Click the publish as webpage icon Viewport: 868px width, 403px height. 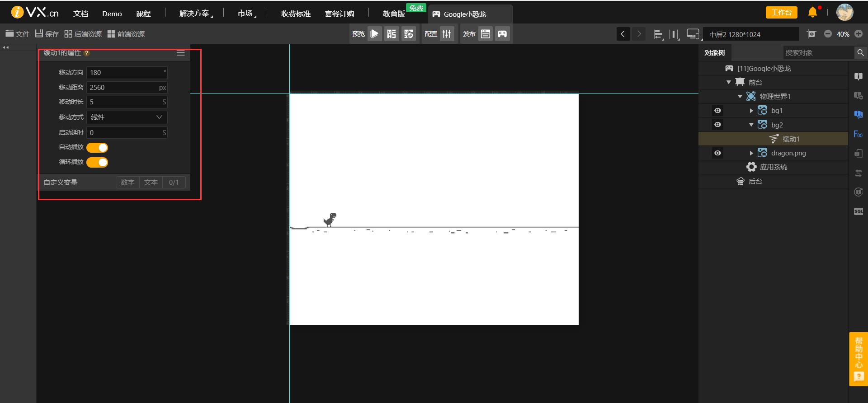coord(486,34)
